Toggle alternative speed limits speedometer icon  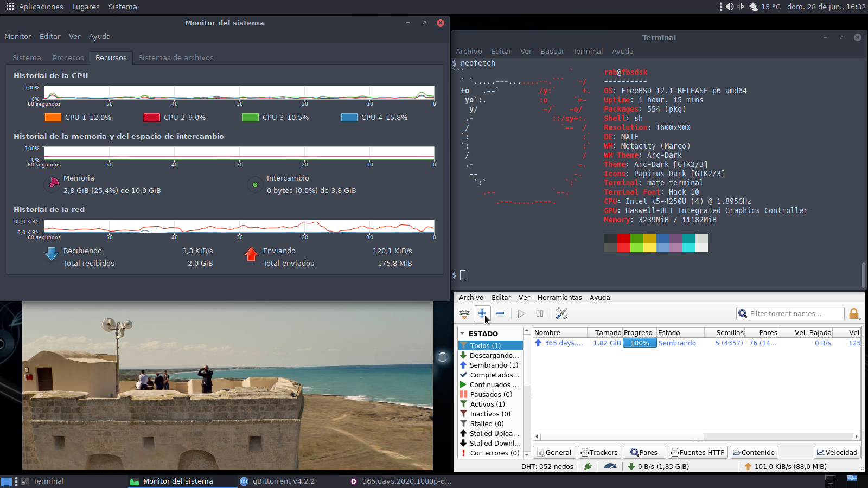[610, 466]
